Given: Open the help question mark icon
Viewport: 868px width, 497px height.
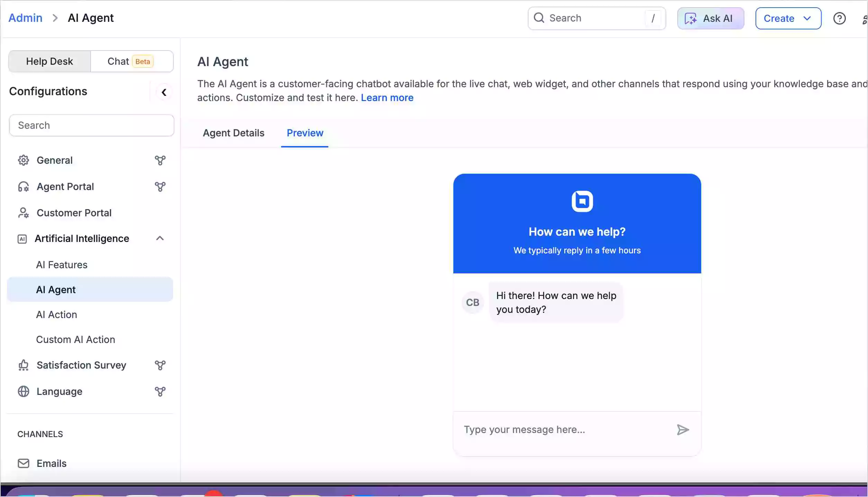Looking at the screenshot, I should coord(839,18).
